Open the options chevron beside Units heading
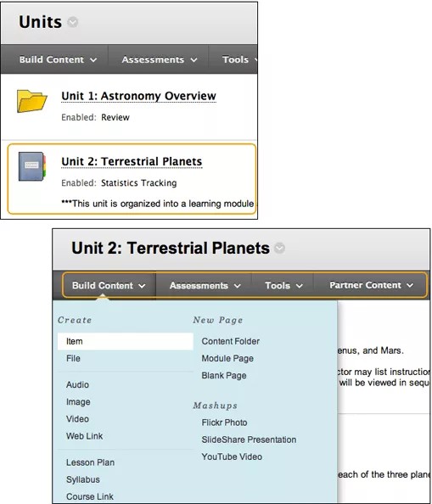This screenshot has width=432, height=504. tap(73, 22)
